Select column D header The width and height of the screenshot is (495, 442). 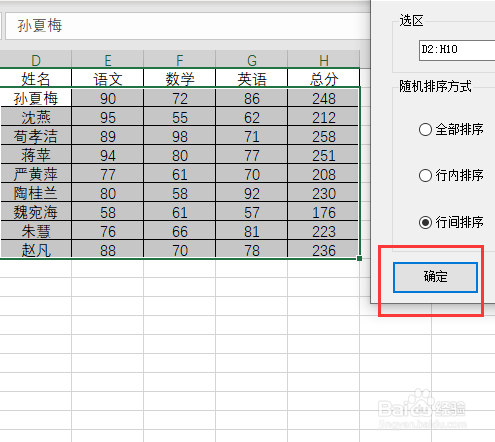(x=36, y=60)
